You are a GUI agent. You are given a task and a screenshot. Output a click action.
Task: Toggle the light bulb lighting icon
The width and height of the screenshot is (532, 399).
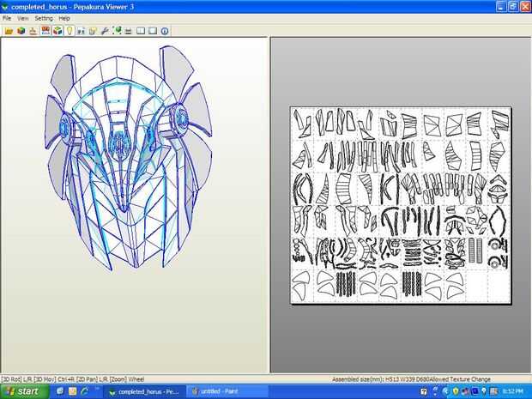(x=70, y=31)
